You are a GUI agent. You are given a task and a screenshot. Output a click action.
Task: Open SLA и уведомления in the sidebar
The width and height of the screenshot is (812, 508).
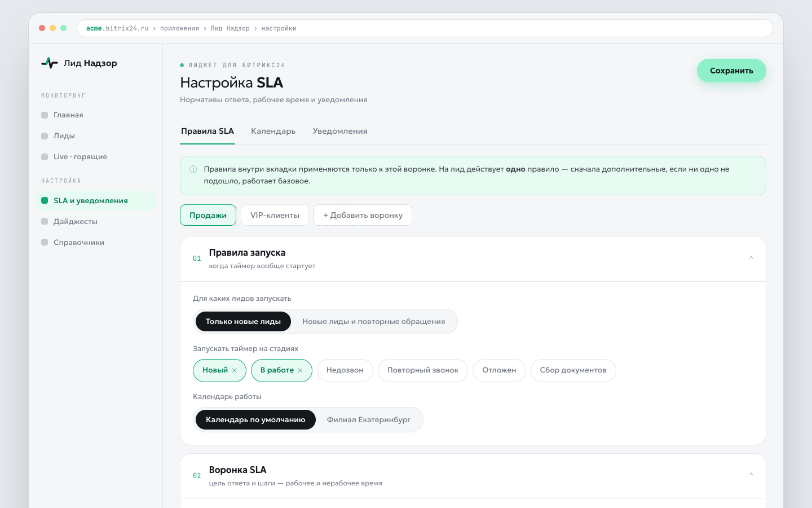coord(96,201)
